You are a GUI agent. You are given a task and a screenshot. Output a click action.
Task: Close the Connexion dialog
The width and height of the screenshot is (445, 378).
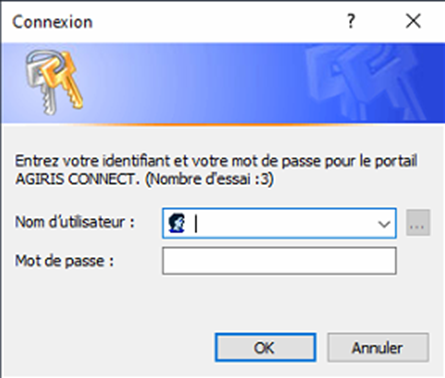[413, 22]
